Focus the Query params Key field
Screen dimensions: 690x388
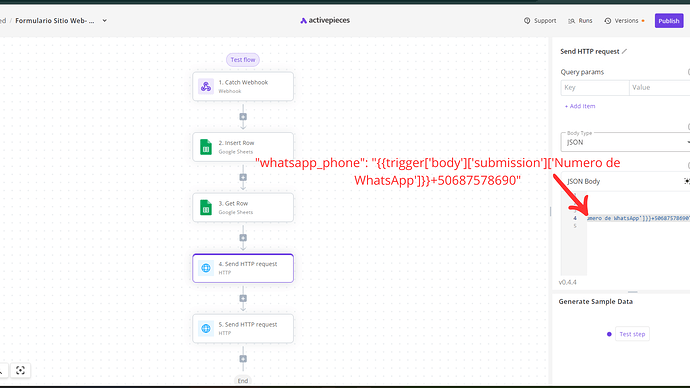(x=595, y=88)
